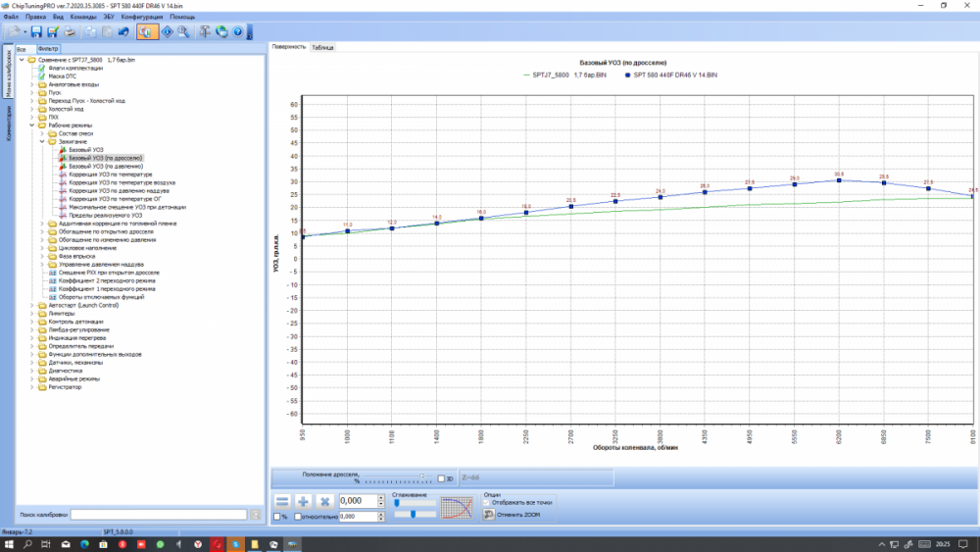Toggle the '%' checkbox near value buttons
The width and height of the screenshot is (980, 552).
(275, 516)
